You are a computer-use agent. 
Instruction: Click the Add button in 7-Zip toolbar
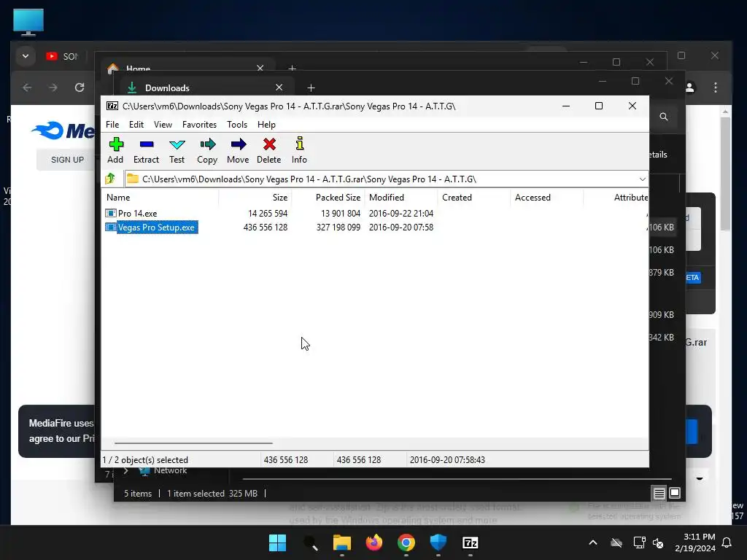[115, 150]
